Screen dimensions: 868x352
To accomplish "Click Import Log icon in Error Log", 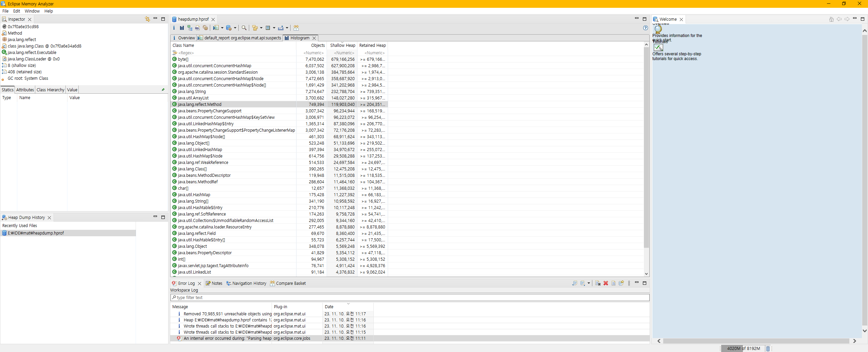I will 583,283.
